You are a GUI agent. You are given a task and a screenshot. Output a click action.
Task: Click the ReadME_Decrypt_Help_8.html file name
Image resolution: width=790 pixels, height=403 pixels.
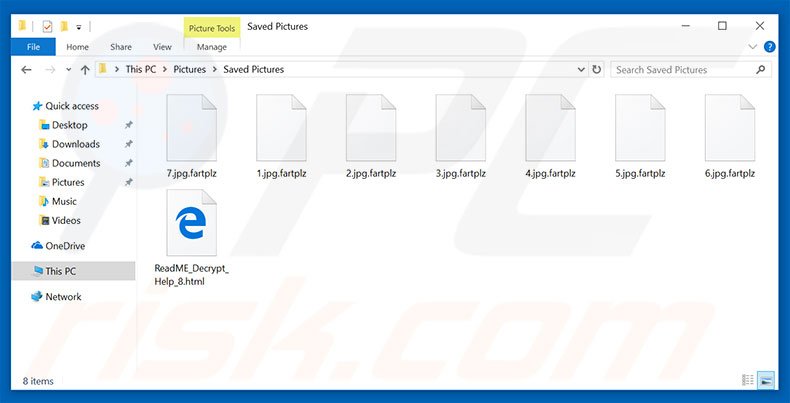191,275
